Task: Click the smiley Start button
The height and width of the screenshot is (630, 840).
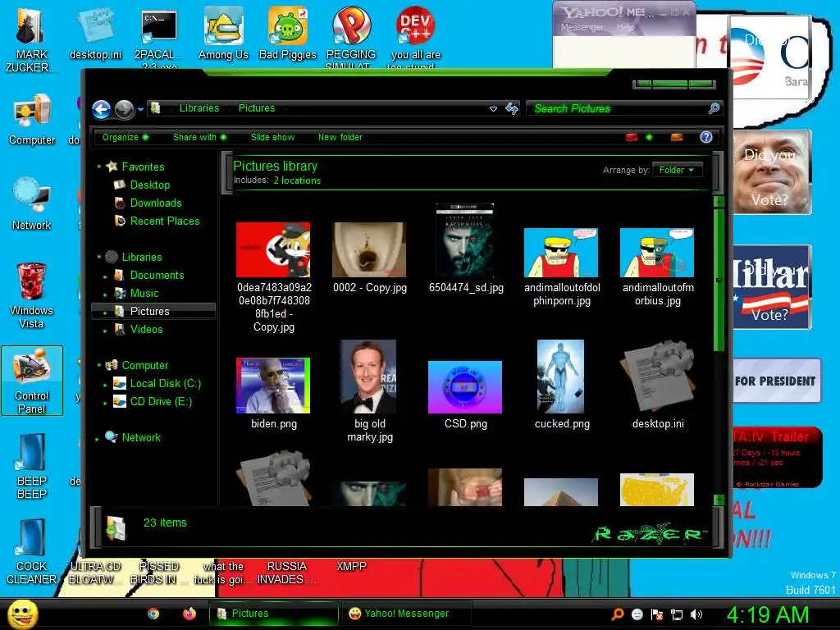Action: (x=22, y=614)
